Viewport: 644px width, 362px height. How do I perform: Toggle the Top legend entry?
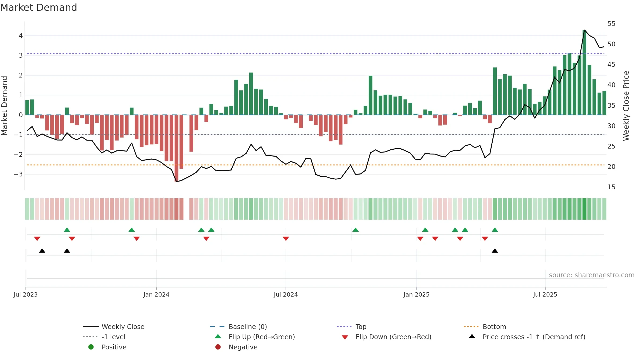352,327
